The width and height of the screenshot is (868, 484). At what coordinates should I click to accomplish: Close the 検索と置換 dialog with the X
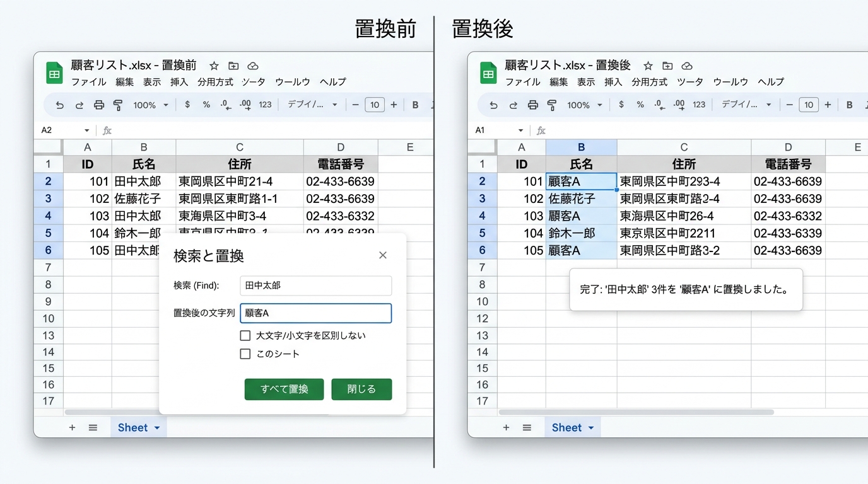pyautogui.click(x=383, y=255)
